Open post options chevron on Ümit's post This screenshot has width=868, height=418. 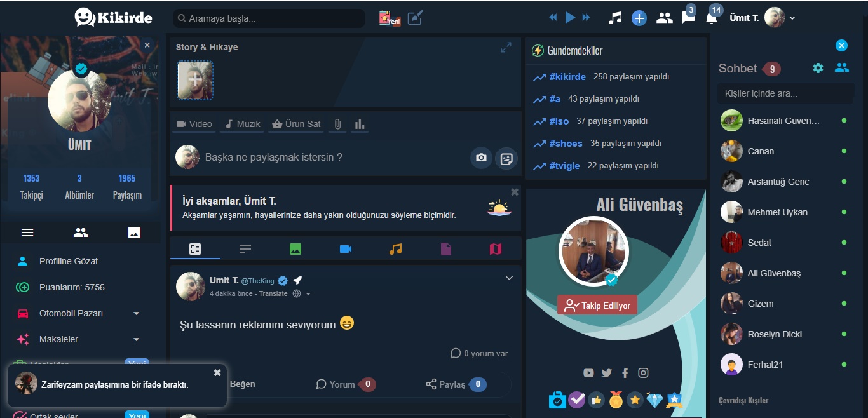click(x=509, y=278)
